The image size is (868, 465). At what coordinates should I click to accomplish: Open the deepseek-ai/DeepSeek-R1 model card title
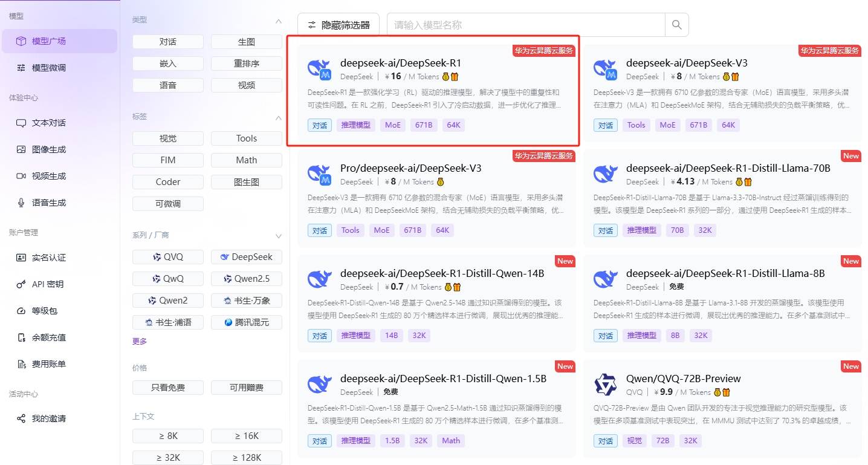coord(401,63)
